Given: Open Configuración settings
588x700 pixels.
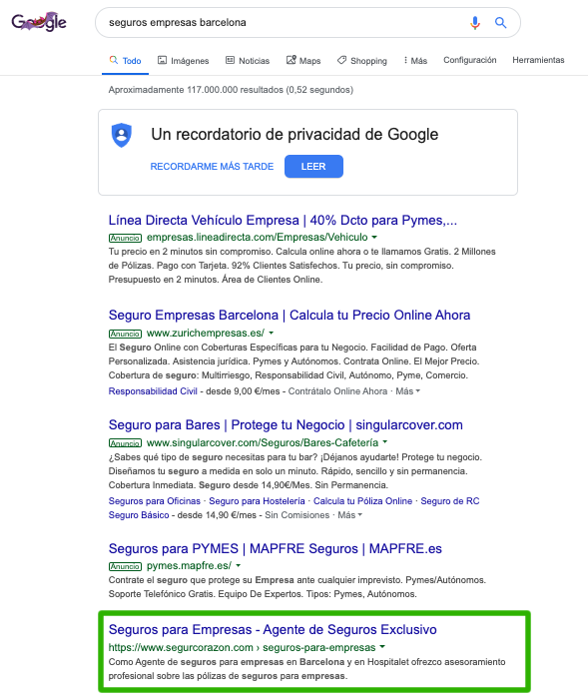Looking at the screenshot, I should (x=469, y=60).
